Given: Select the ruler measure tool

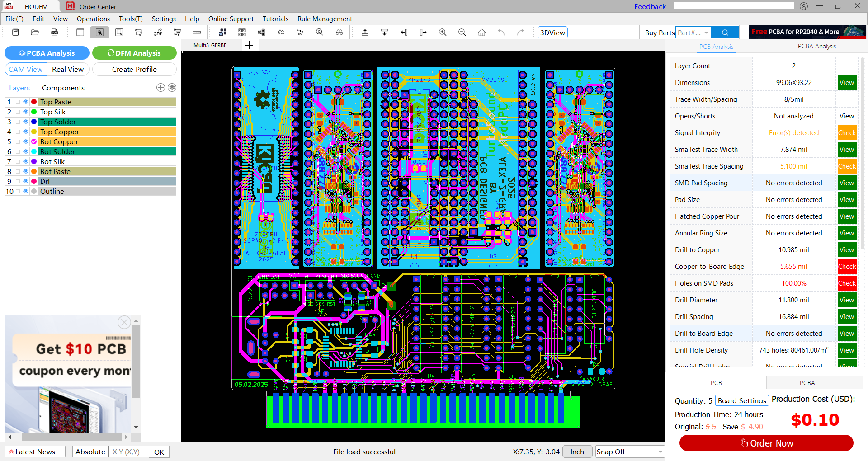Looking at the screenshot, I should pyautogui.click(x=197, y=33).
